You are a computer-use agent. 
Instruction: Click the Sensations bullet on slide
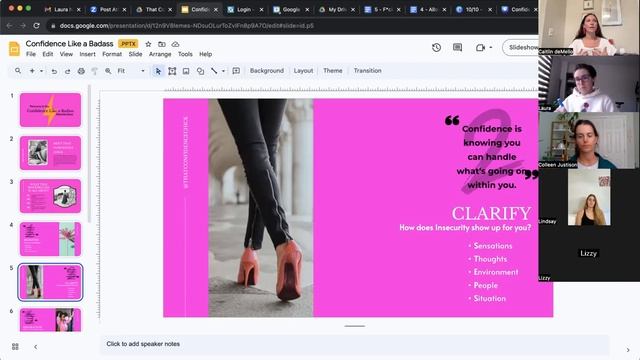tap(493, 246)
